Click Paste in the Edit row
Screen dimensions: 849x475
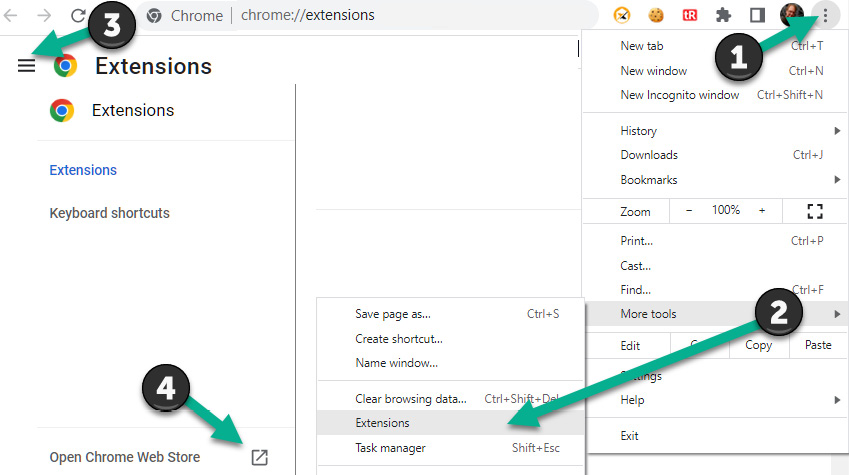coord(818,345)
